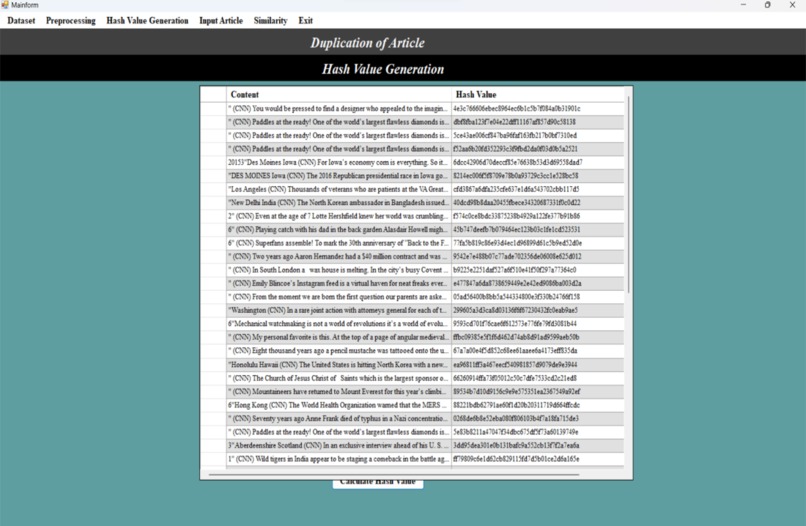Click the Content column header
806x526 pixels.
[339, 95]
